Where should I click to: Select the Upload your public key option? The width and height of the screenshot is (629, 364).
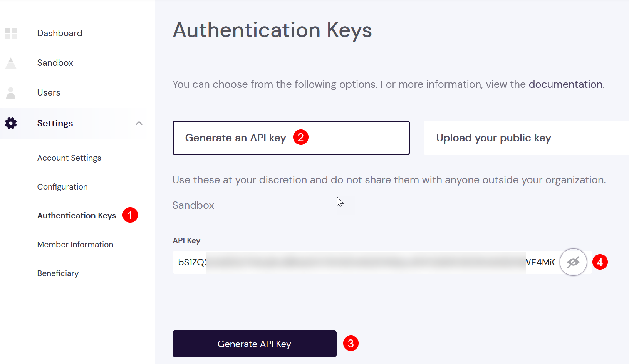[526, 138]
